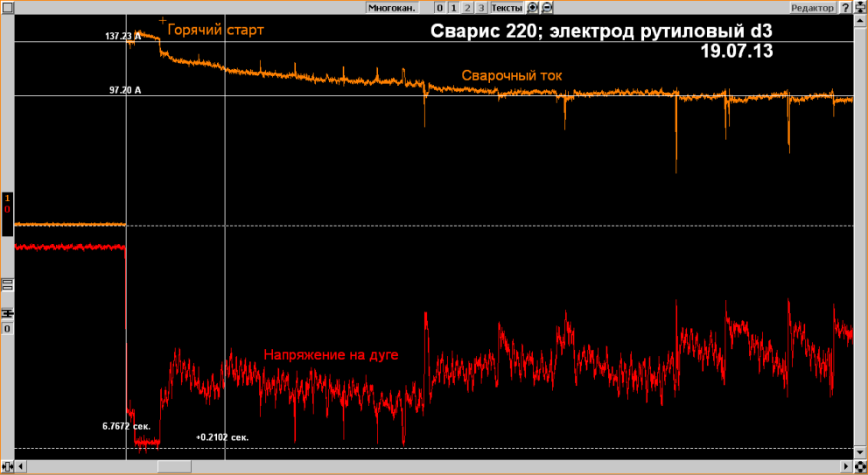Click the channel indicator box showing 1 and 0
Viewport: 868px width, 475px height.
7,214
